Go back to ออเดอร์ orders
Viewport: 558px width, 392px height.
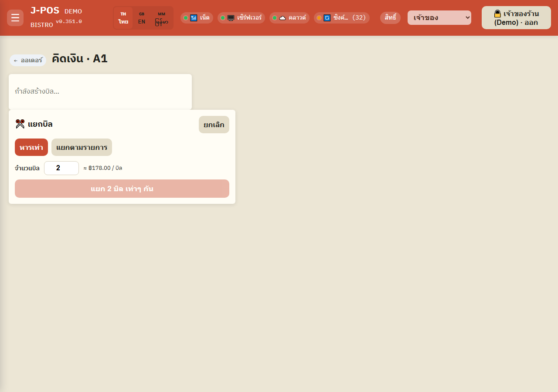28,61
